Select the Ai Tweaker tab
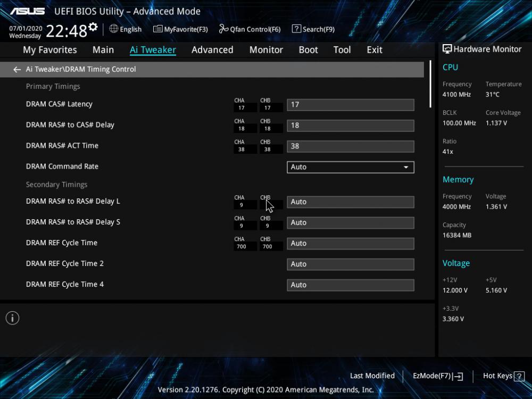 click(153, 50)
